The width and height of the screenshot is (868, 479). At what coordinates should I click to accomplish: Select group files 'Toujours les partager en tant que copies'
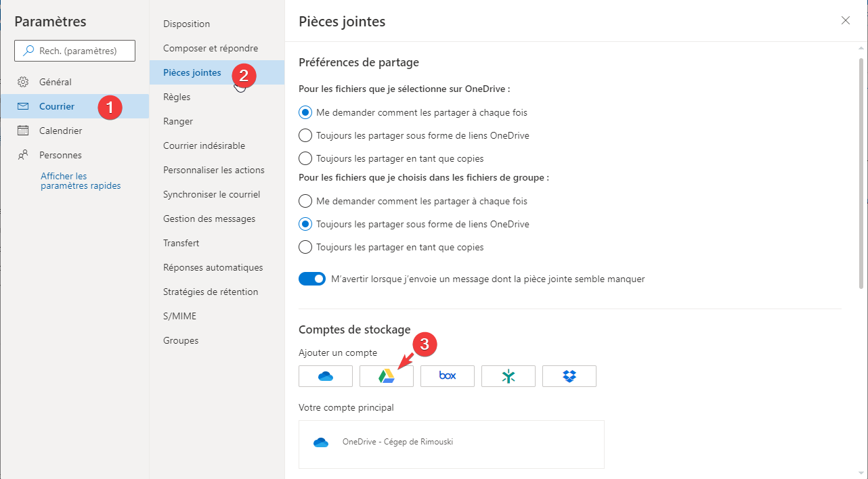pyautogui.click(x=305, y=247)
